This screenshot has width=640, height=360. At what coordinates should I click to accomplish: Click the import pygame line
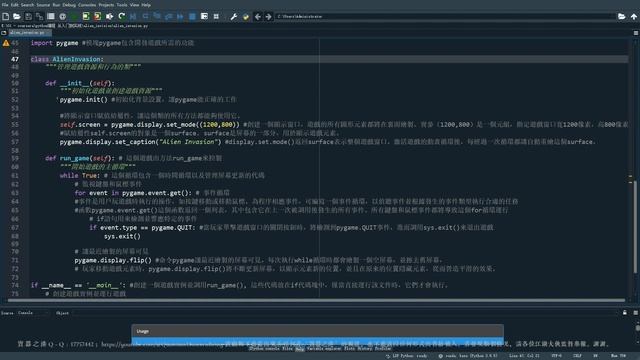point(54,43)
